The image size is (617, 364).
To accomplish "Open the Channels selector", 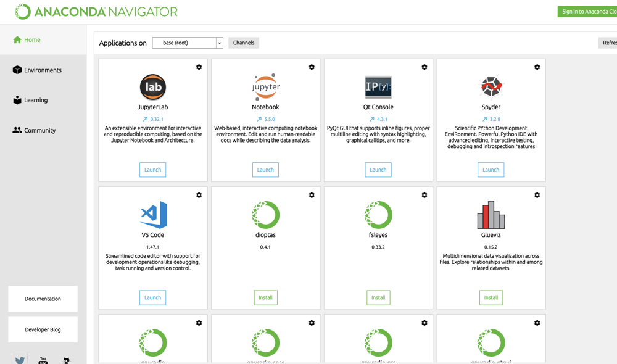I will click(x=243, y=43).
